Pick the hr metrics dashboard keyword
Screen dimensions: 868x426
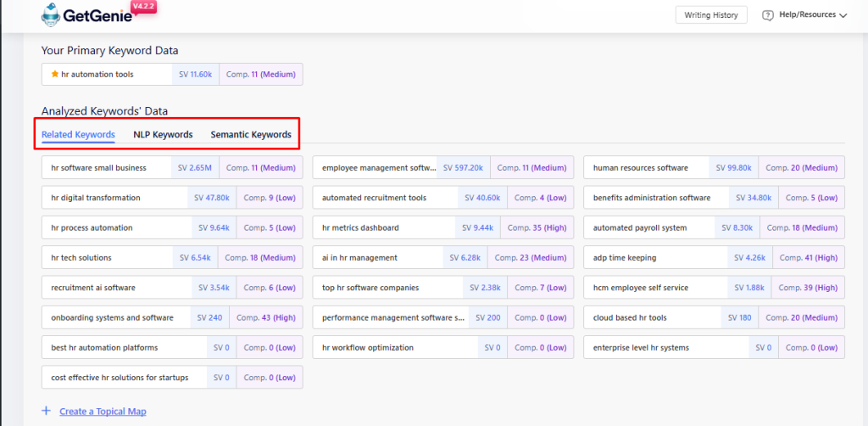[x=360, y=228]
